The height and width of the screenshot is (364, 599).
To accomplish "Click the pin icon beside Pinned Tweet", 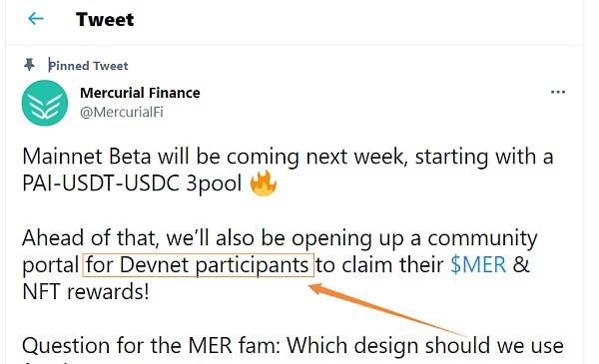I will [29, 65].
